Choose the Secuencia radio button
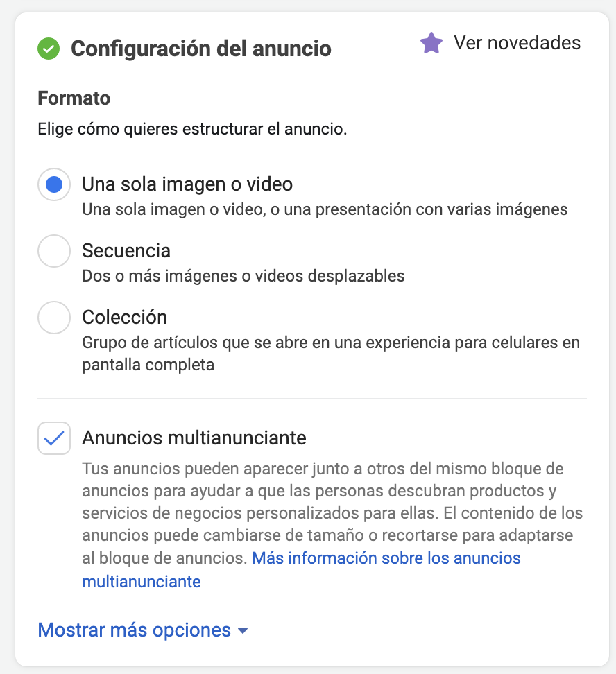The width and height of the screenshot is (616, 674). click(54, 250)
